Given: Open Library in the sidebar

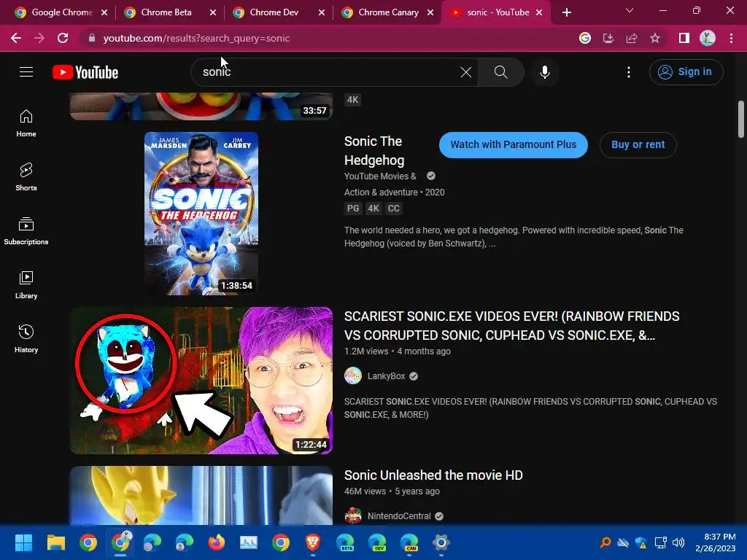Looking at the screenshot, I should 26,285.
